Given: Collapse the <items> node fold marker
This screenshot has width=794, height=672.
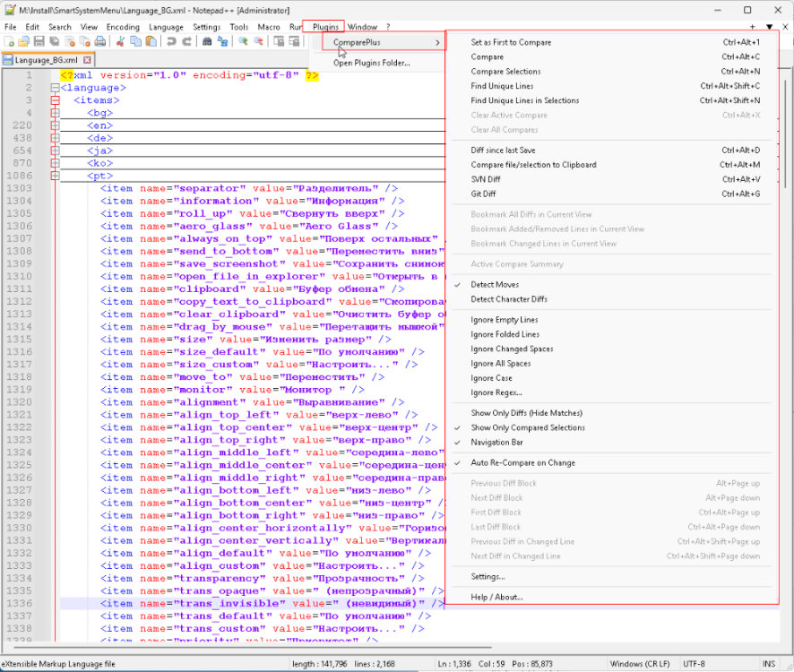Looking at the screenshot, I should [56, 100].
